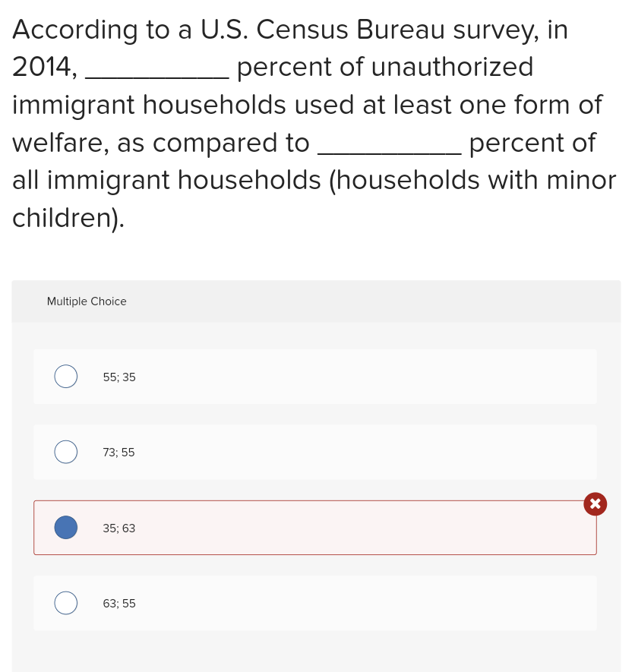Click the Multiple Choice gray header bar
This screenshot has width=635, height=672.
tap(317, 301)
